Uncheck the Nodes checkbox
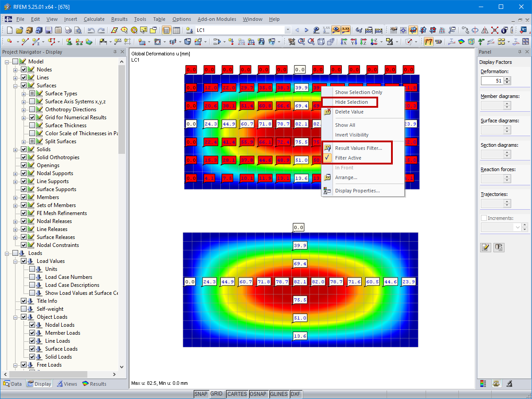 24,70
